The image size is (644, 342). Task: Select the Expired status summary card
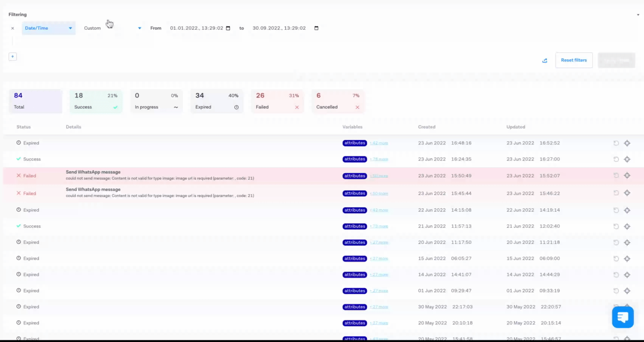[x=216, y=101]
